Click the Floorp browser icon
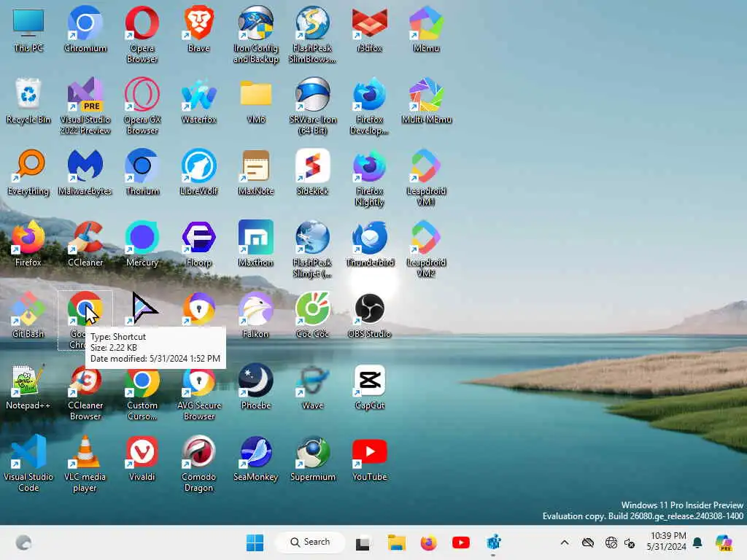The width and height of the screenshot is (747, 560). pyautogui.click(x=198, y=243)
